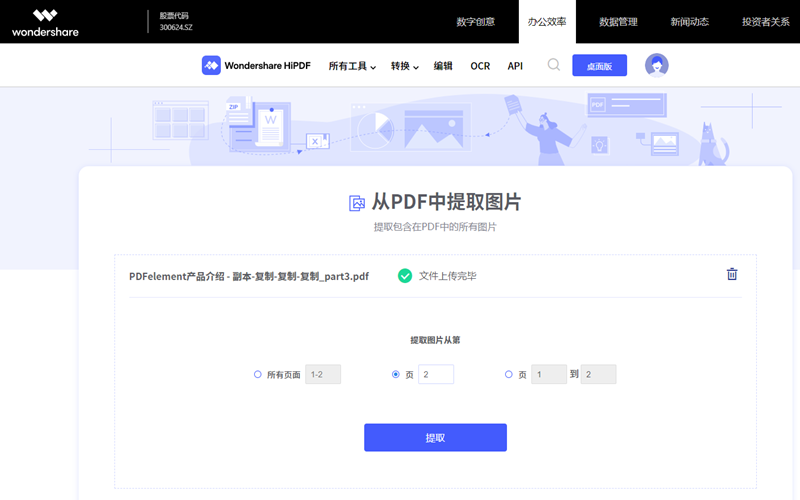Open the OCR menu item
The image size is (800, 500).
click(x=480, y=66)
